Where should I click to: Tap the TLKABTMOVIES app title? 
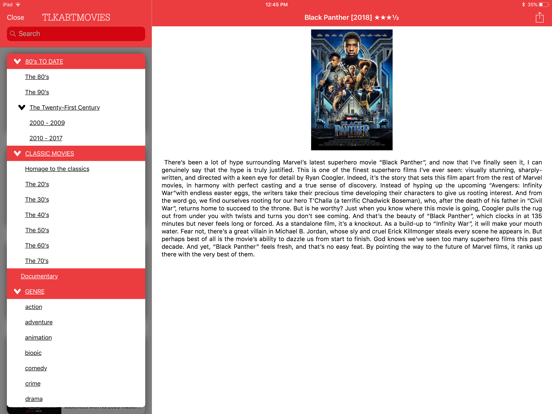pyautogui.click(x=76, y=18)
